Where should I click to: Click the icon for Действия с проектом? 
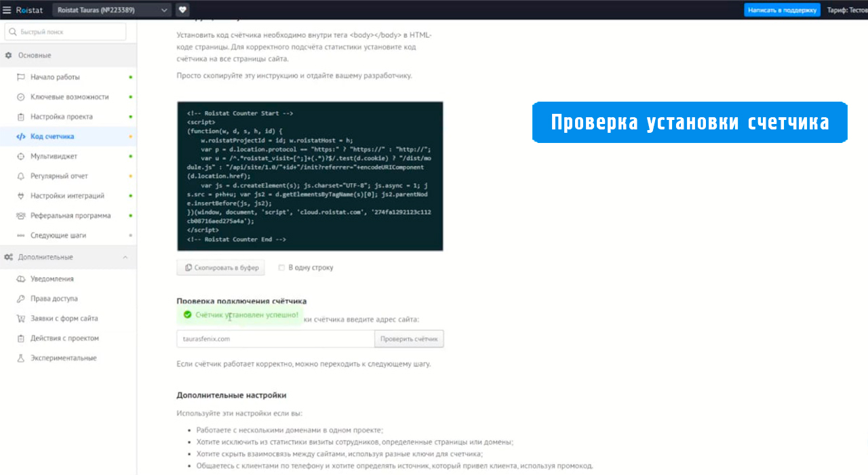[x=21, y=338]
